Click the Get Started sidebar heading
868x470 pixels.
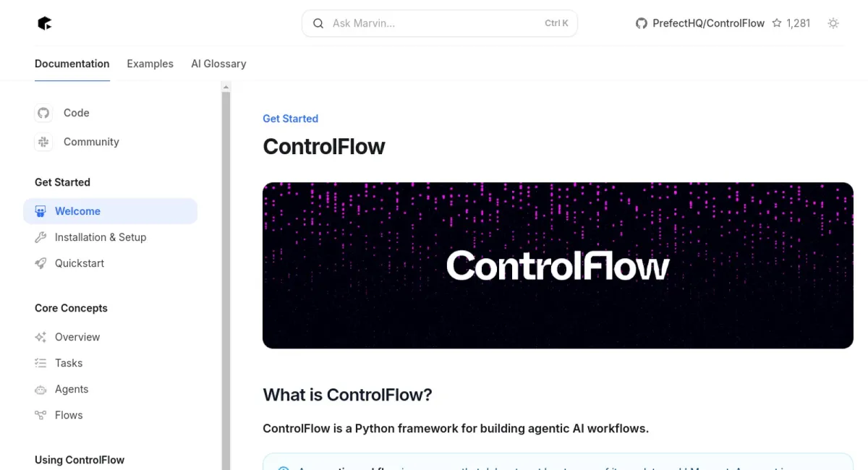point(62,182)
